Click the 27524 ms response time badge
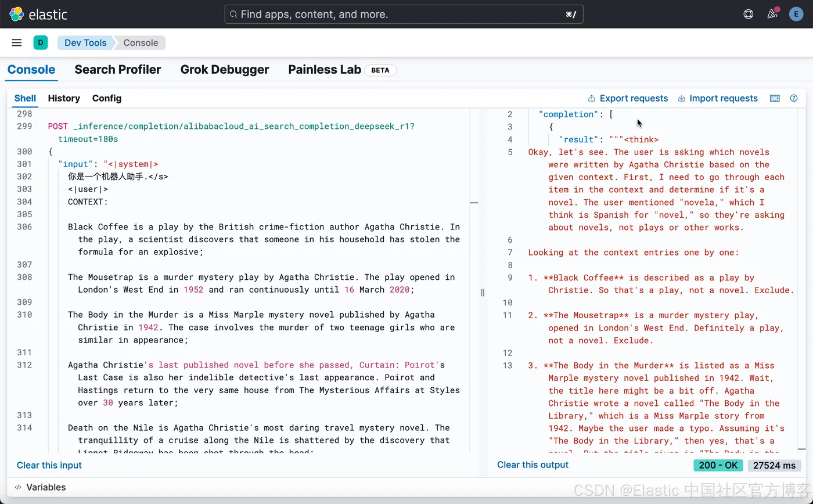Screen dimensions: 813x504 [775, 465]
